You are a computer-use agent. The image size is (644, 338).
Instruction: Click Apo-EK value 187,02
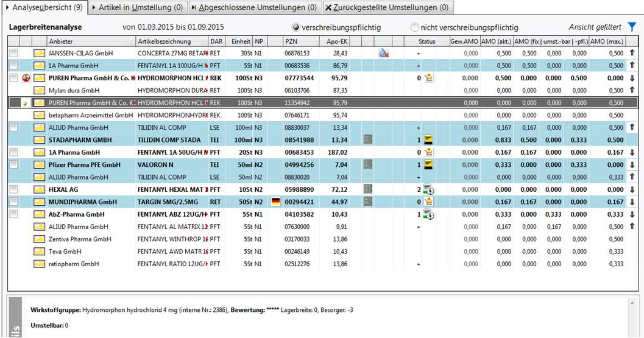tap(338, 152)
